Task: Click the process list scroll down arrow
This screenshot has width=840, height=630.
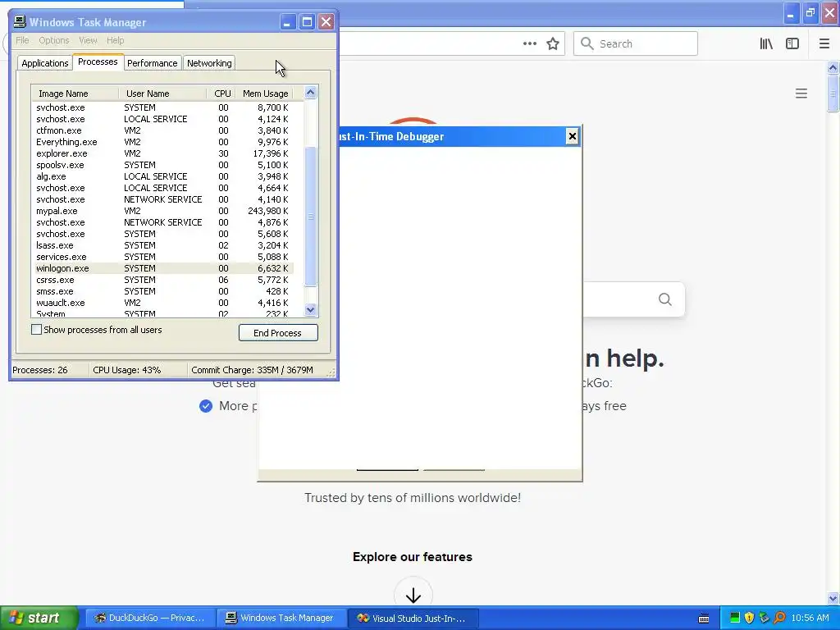Action: point(310,309)
